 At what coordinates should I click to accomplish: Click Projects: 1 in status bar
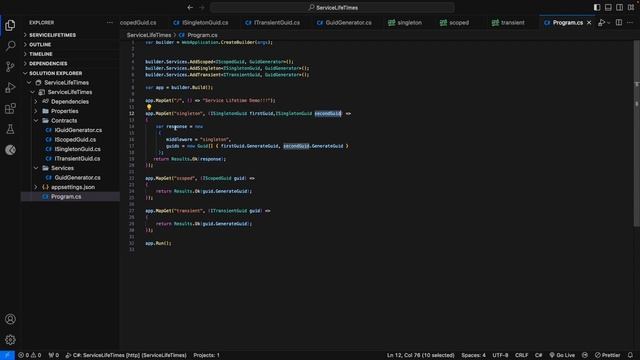pos(207,355)
